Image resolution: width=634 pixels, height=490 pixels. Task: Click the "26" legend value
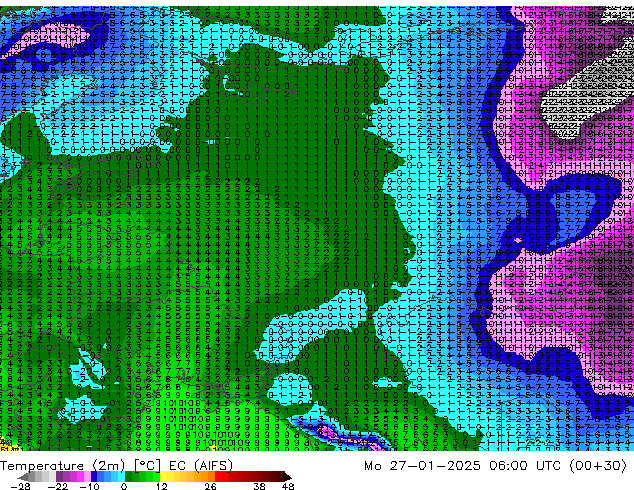(x=210, y=486)
